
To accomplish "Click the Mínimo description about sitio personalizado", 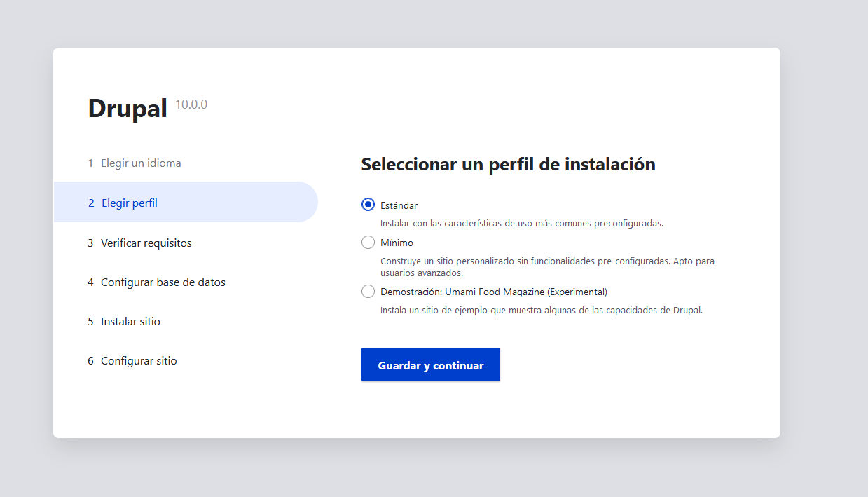I will pos(547,266).
